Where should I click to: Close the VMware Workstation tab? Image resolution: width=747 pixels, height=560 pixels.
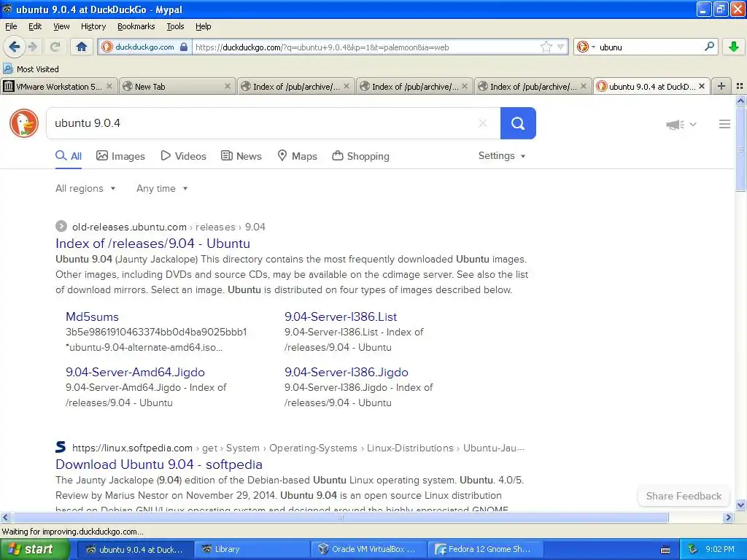pyautogui.click(x=109, y=86)
